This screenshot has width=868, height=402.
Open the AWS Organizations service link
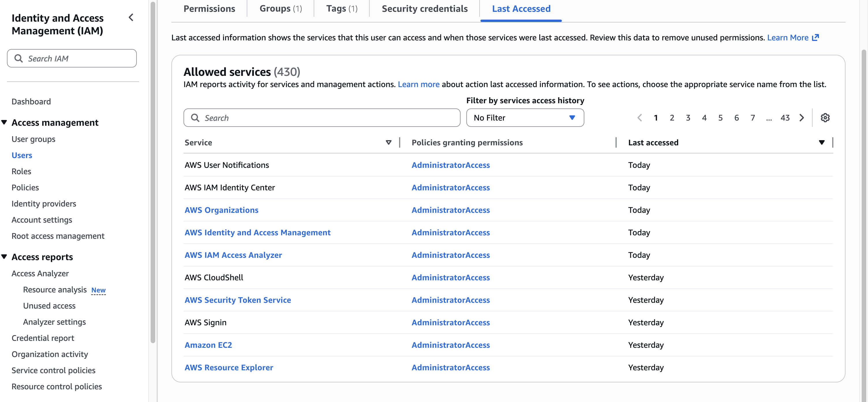[x=221, y=210]
